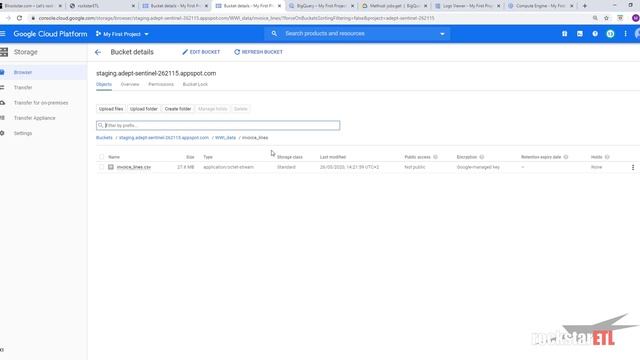
Task: Switch to the Bucket Lock tab
Action: pos(195,84)
